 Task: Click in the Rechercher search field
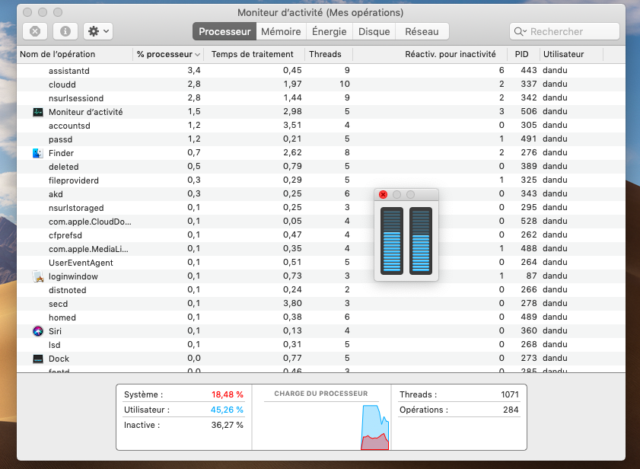[x=564, y=31]
